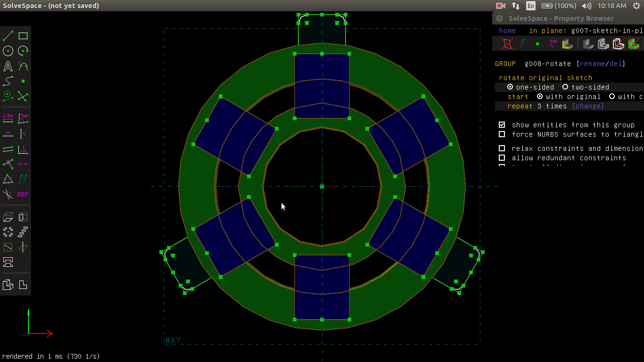The width and height of the screenshot is (644, 362).
Task: Apply the equal length triangle constraint
Action: point(8,179)
